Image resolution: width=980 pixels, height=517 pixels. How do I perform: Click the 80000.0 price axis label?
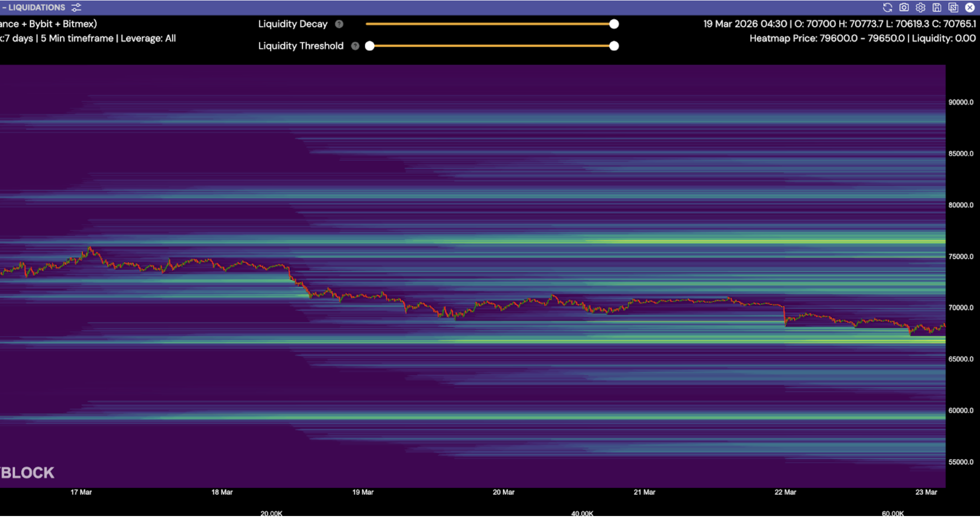click(x=961, y=205)
